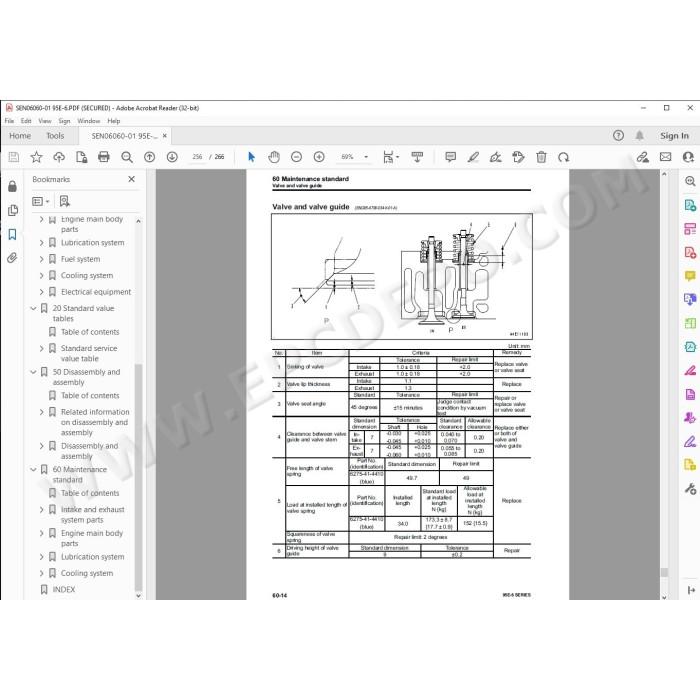This screenshot has width=700, height=700.
Task: Save the document with the floppy icon
Action: (x=13, y=157)
